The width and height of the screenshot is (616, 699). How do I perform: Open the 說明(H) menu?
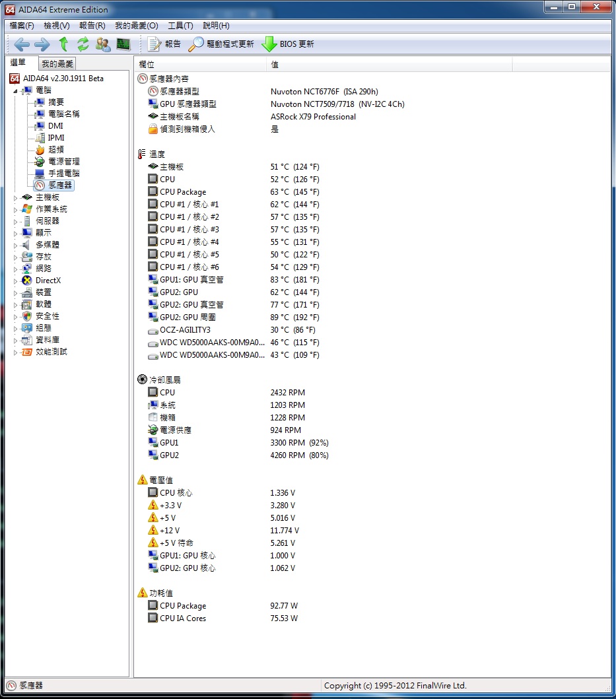(x=217, y=26)
